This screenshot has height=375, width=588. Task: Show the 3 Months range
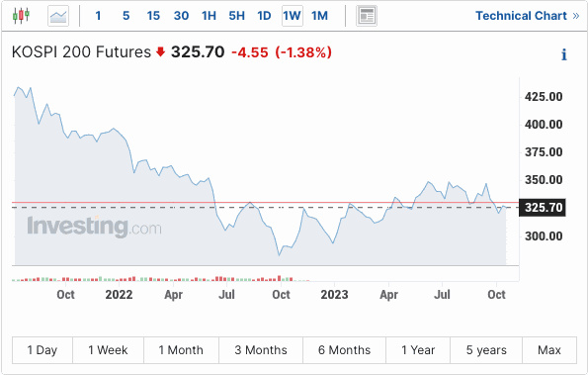[x=261, y=350]
